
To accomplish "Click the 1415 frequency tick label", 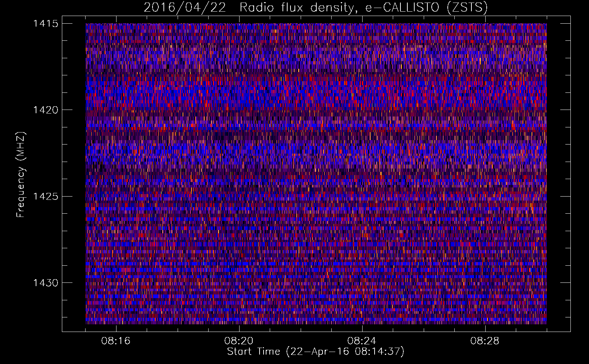I will (46, 24).
